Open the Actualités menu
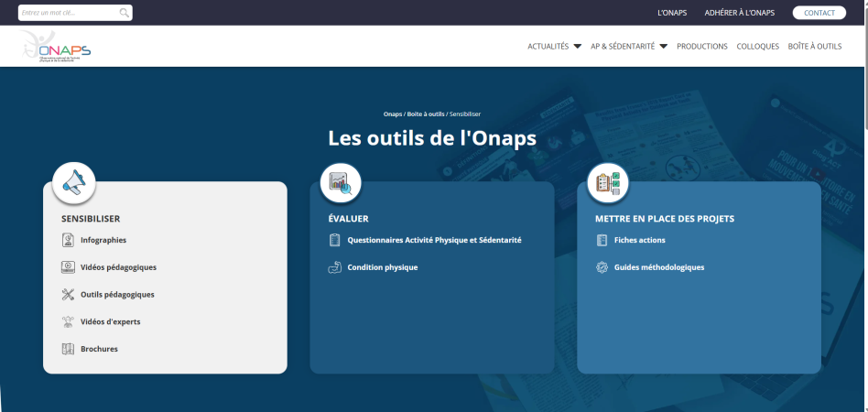 [548, 47]
